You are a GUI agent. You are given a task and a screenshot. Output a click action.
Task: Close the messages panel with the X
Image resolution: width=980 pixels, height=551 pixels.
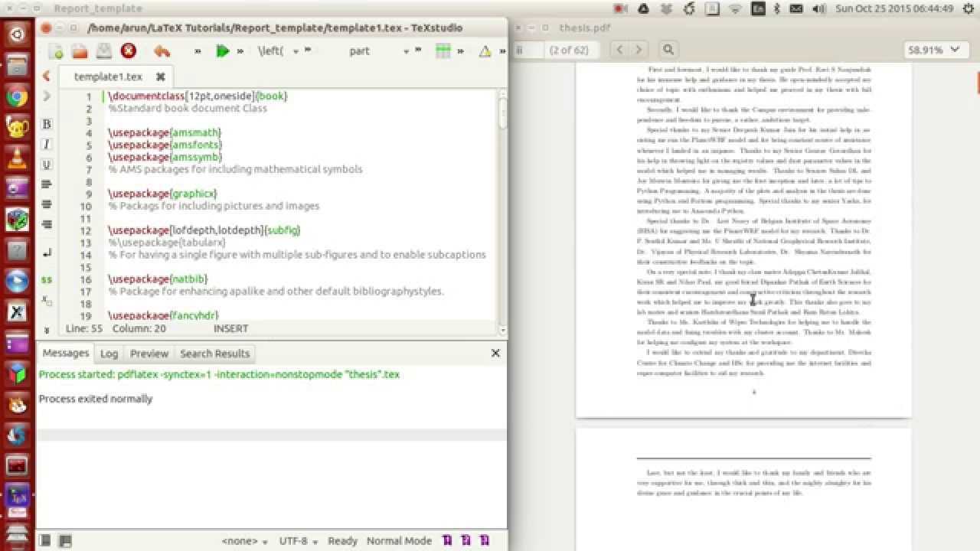[x=495, y=353]
